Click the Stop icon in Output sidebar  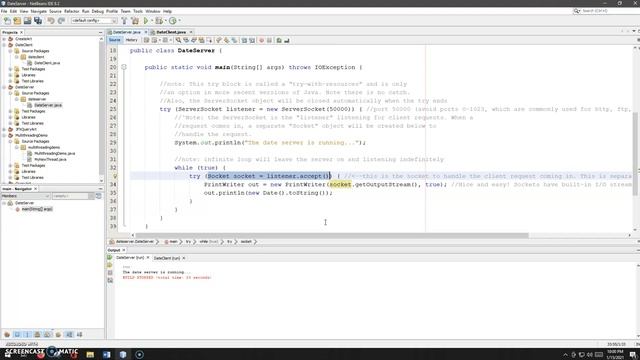[x=110, y=273]
